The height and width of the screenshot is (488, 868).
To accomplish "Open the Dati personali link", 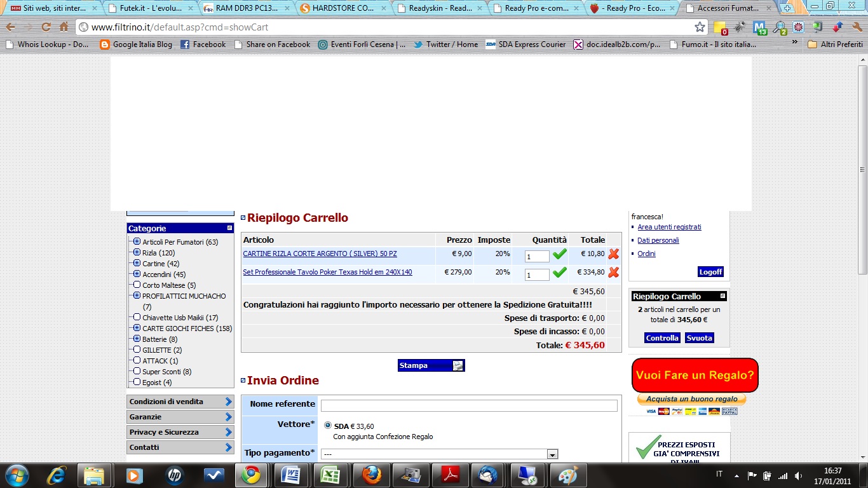I will [x=658, y=240].
